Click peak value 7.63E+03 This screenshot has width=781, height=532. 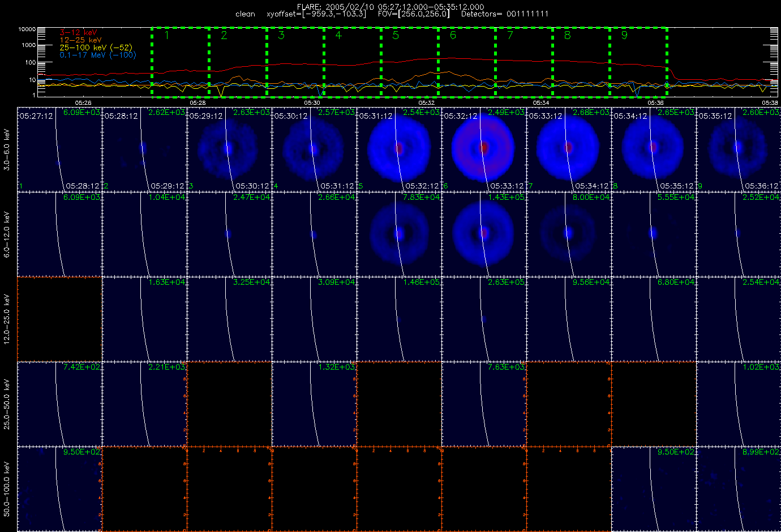(x=506, y=367)
